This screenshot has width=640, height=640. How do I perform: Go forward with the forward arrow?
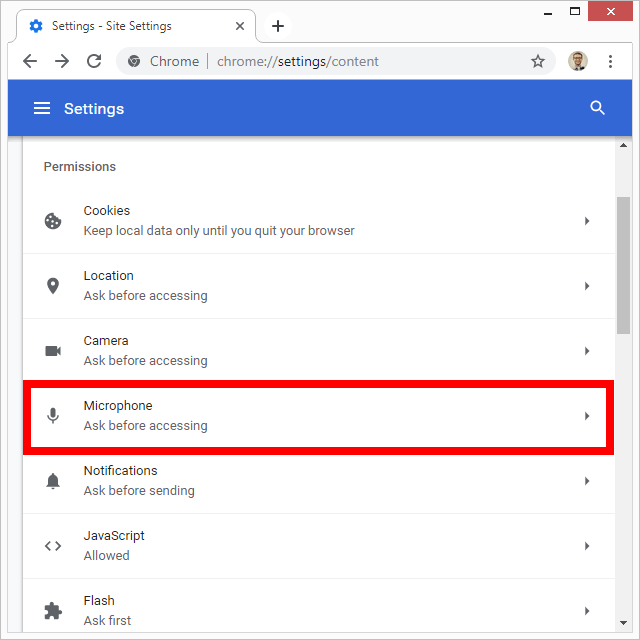(x=62, y=61)
